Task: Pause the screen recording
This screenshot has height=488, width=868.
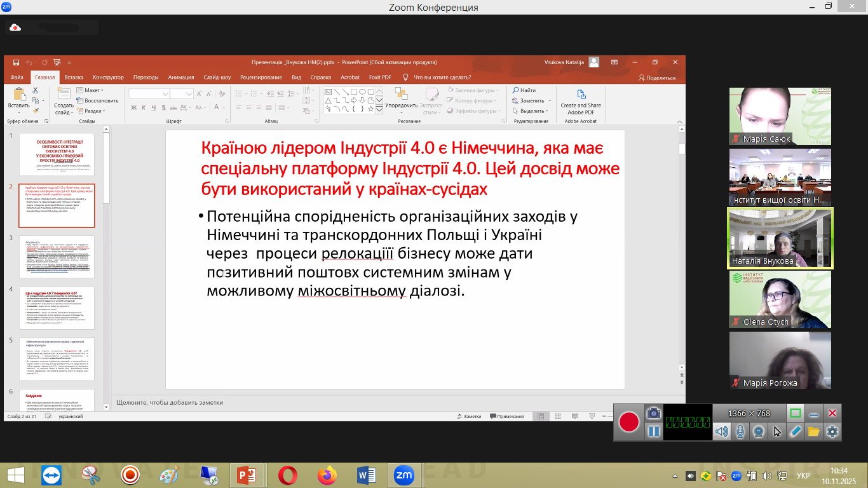Action: pos(653,432)
